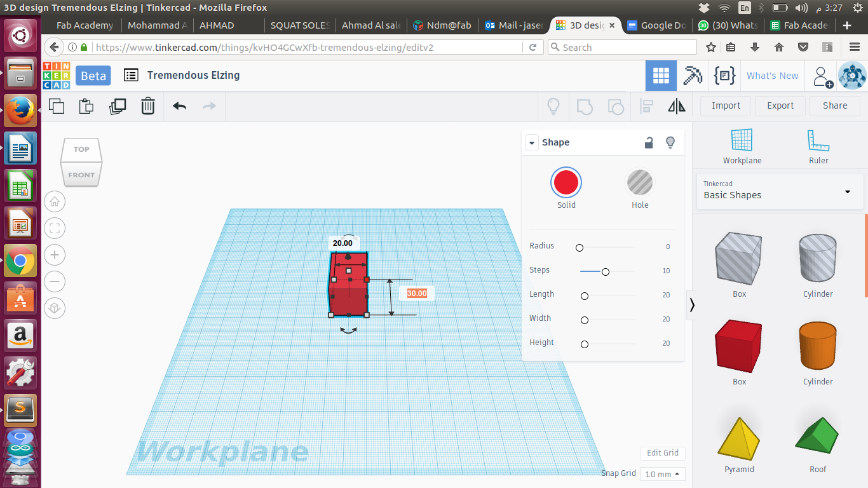Click the Tinkercad logo
The width and height of the screenshot is (868, 488).
(57, 76)
